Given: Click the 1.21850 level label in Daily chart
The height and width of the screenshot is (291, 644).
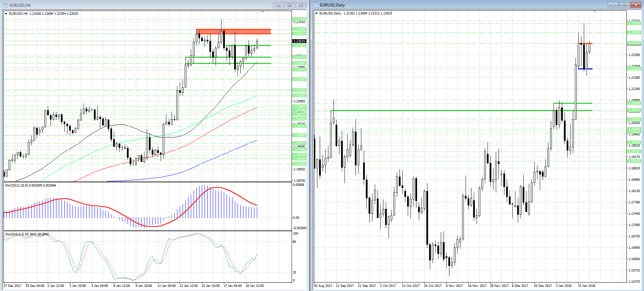Looking at the screenshot, I should [634, 69].
